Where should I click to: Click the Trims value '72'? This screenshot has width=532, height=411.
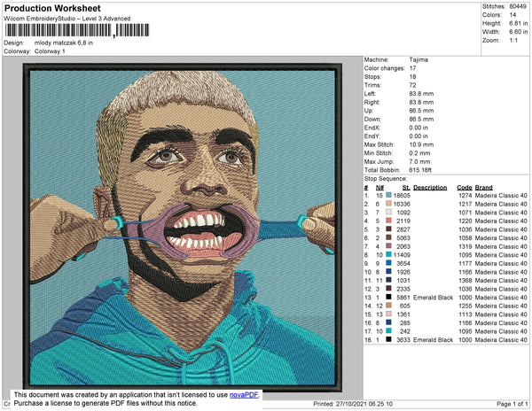pyautogui.click(x=412, y=85)
